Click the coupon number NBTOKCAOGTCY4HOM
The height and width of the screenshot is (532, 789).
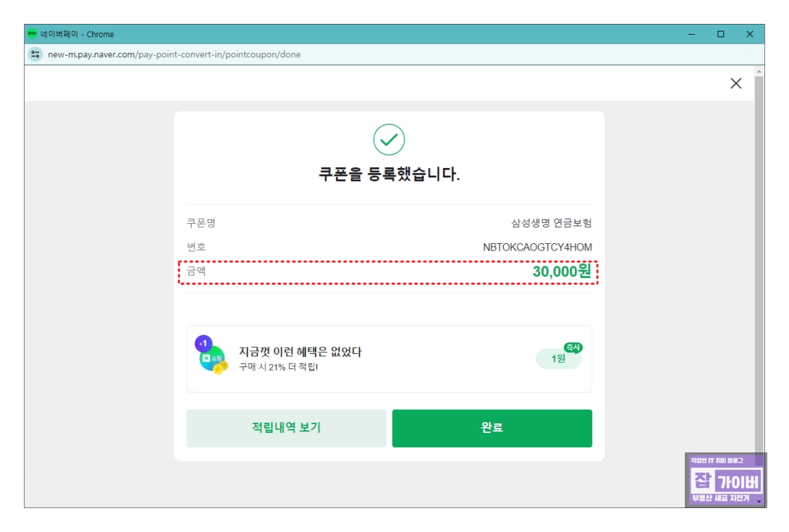pyautogui.click(x=536, y=247)
